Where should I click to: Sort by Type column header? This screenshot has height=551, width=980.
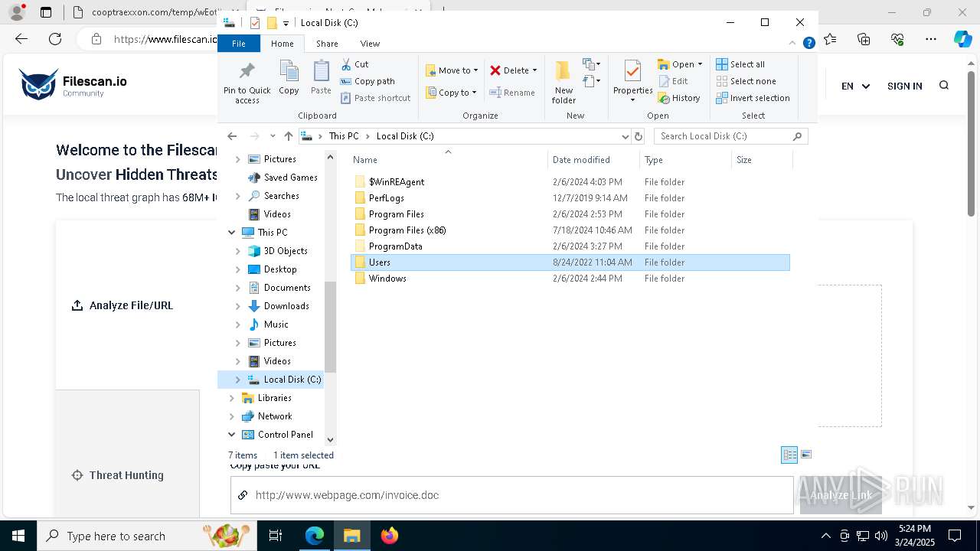pos(685,160)
